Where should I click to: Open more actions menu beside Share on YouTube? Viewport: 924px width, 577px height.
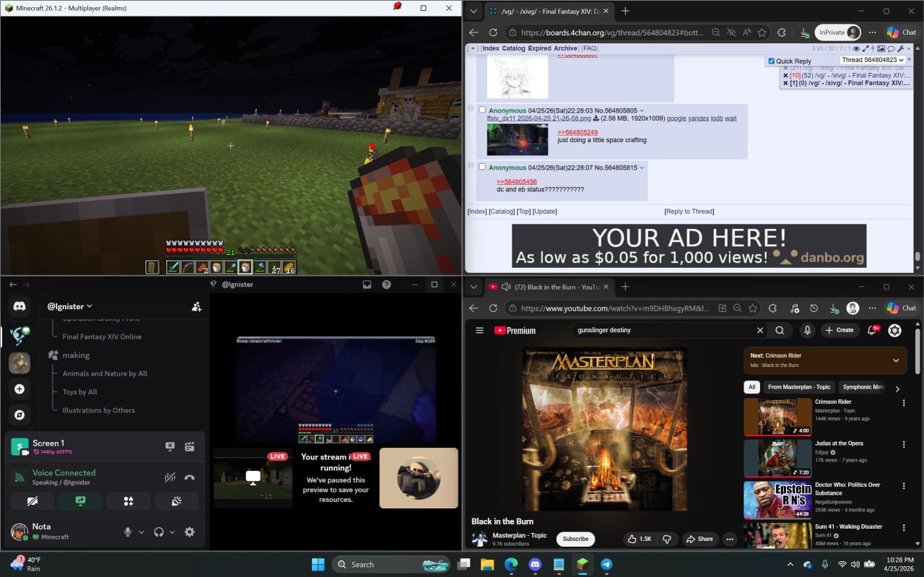click(730, 539)
